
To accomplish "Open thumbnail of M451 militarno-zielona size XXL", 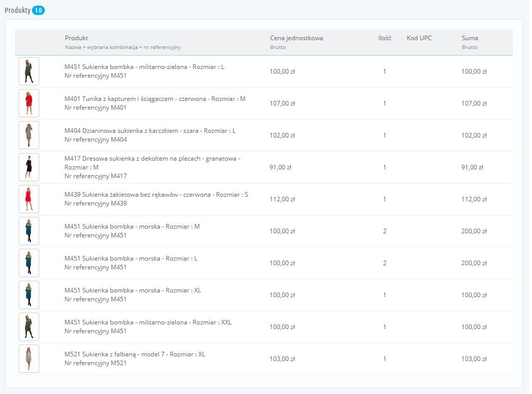I will pos(29,327).
